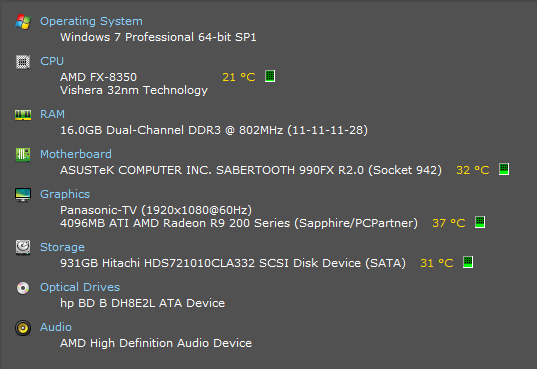The image size is (537, 369).
Task: Click the green CPU temperature status icon
Action: pos(270,76)
